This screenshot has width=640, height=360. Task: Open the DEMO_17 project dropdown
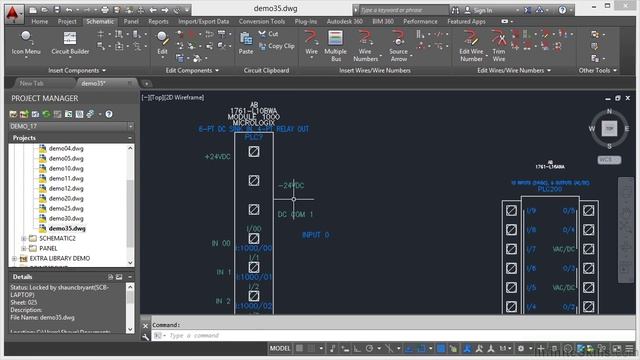(x=130, y=127)
